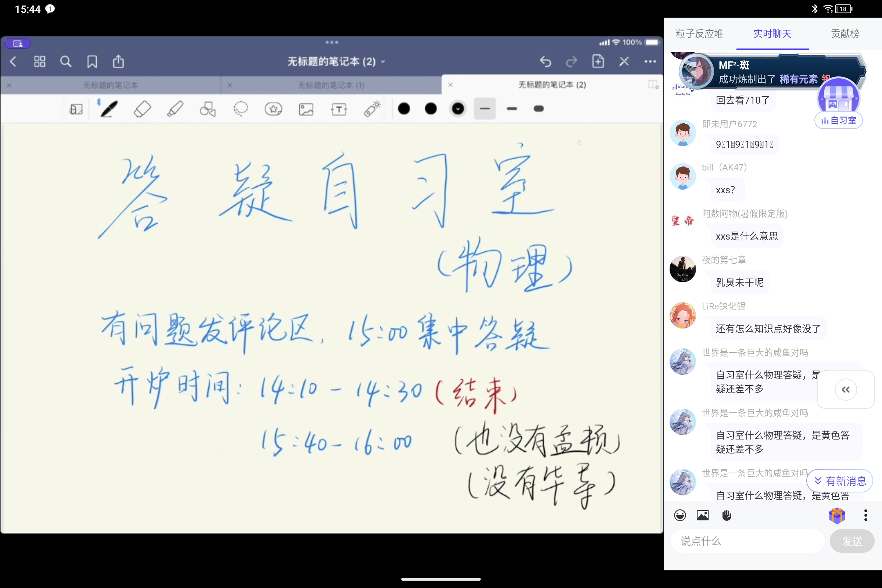882x588 pixels.
Task: Jump to new messages with 有新消息
Action: coord(840,481)
